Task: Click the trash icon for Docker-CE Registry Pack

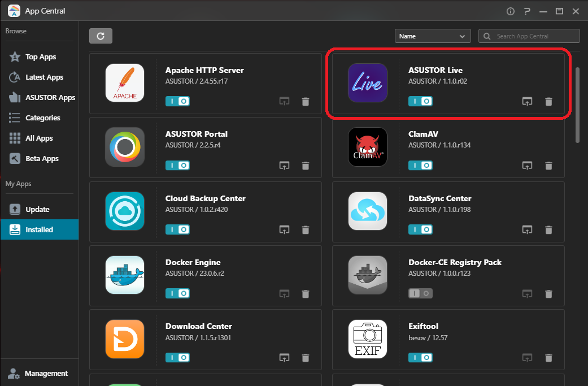Action: tap(548, 294)
